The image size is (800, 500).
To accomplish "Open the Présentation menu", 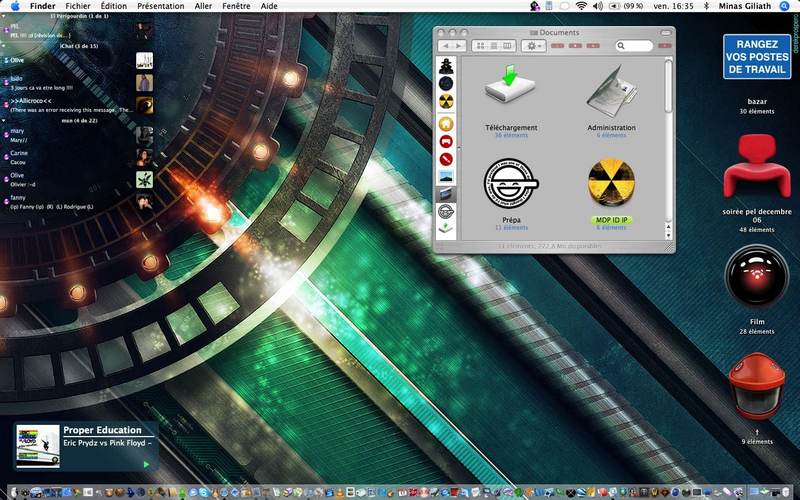I will (161, 6).
